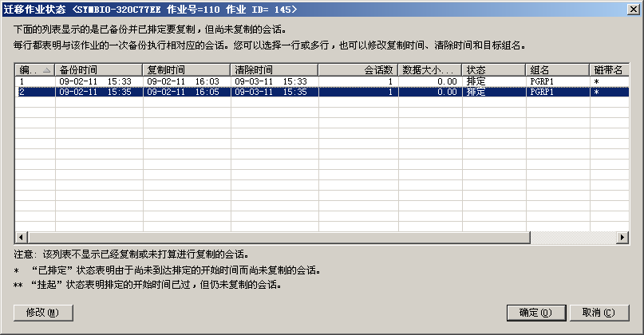644x335 pixels.
Task: Click backup time 09-02-11 15:33
Action: click(x=95, y=81)
